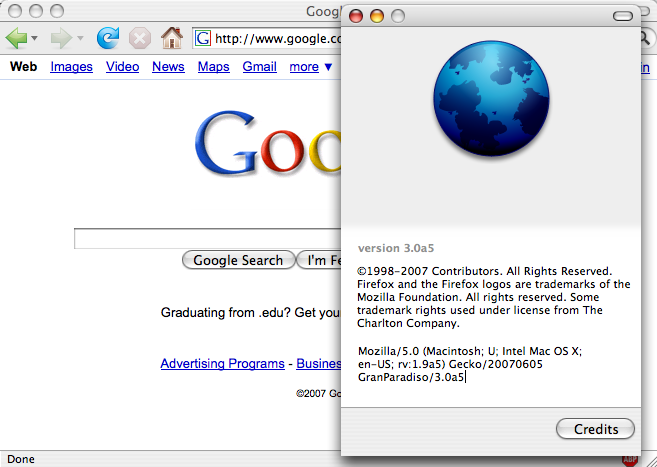657x467 pixels.
Task: Go back with the green Back arrow
Action: click(x=16, y=39)
